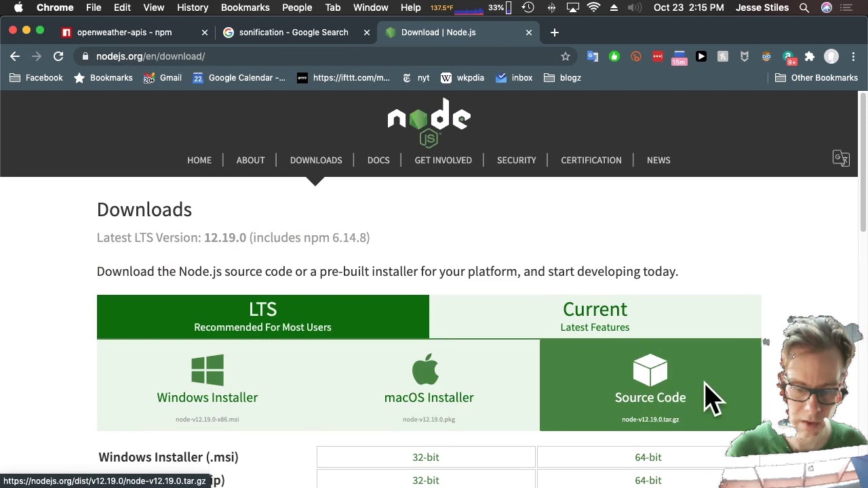Image resolution: width=868 pixels, height=488 pixels.
Task: Open the user account menu Jesse Stiles
Action: (x=762, y=7)
